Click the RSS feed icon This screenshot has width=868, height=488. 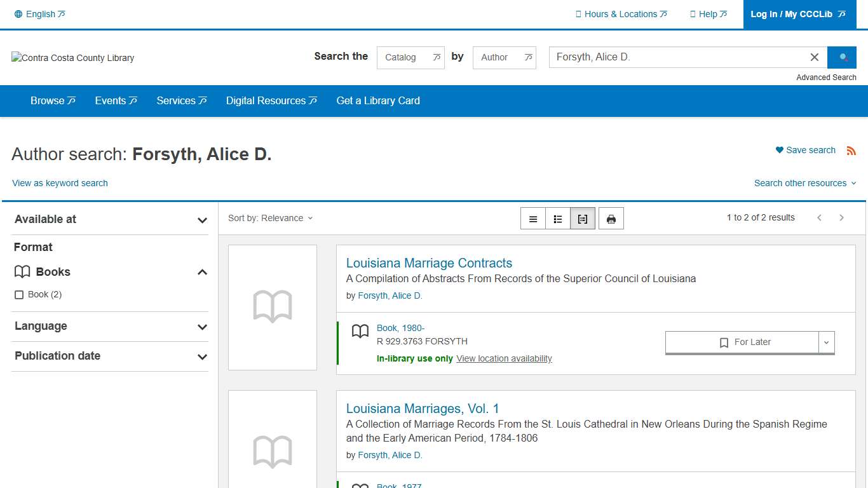point(851,150)
